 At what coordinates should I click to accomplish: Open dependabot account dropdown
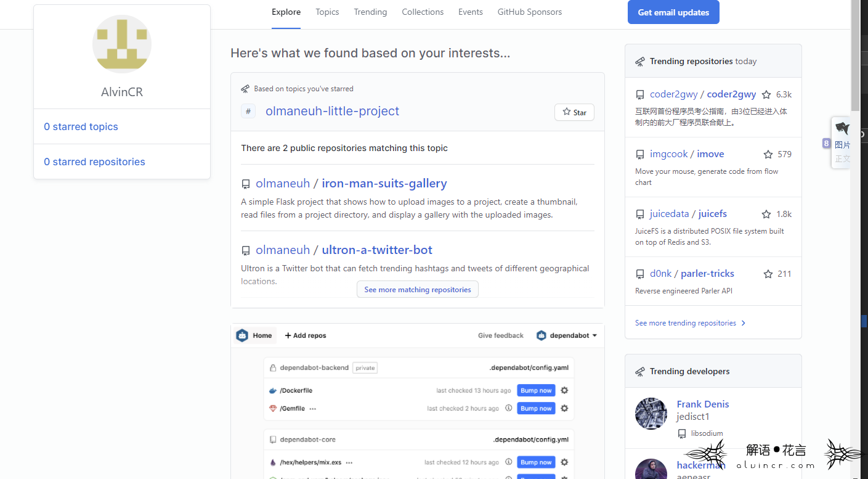567,335
